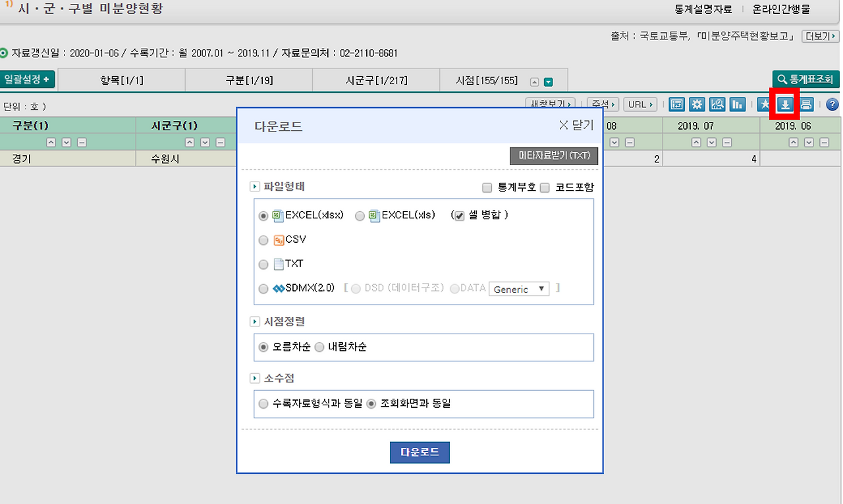The height and width of the screenshot is (504, 843).
Task: Switch to the 항목[1/1] tab
Action: pyautogui.click(x=121, y=80)
